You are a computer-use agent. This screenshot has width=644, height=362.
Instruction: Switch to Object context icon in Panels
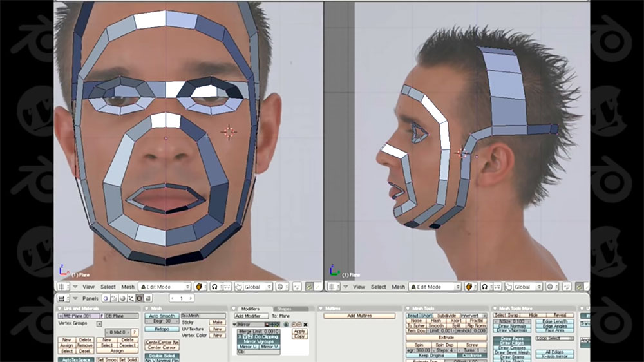pos(131,298)
